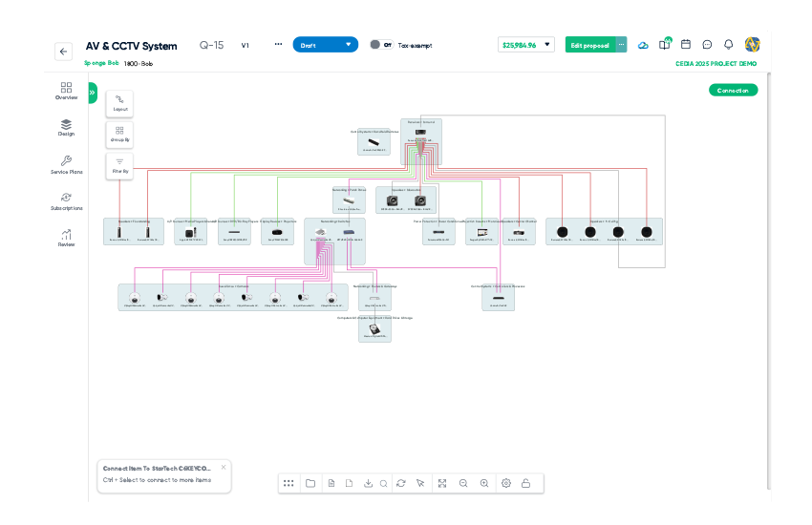Toggle the canvas lock icon
This screenshot has width=812, height=525.
click(525, 483)
